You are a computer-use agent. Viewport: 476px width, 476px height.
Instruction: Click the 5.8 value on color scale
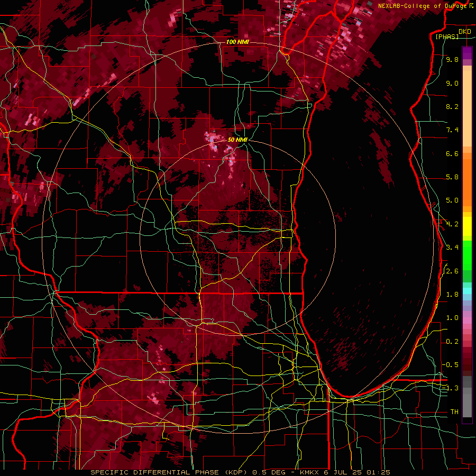pyautogui.click(x=452, y=177)
